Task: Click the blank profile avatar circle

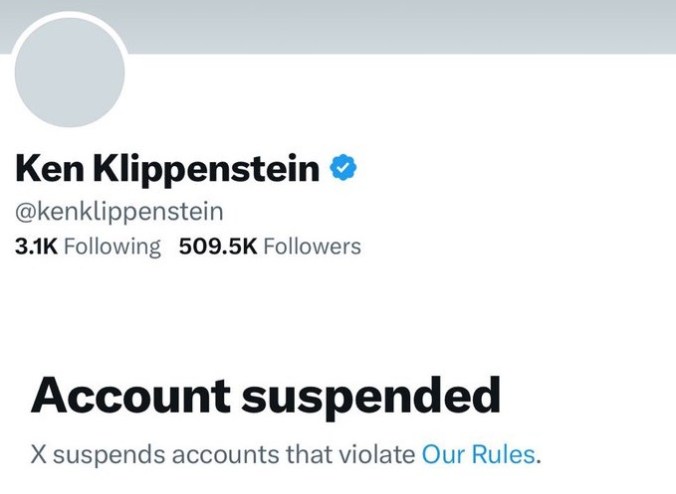Action: 69,72
